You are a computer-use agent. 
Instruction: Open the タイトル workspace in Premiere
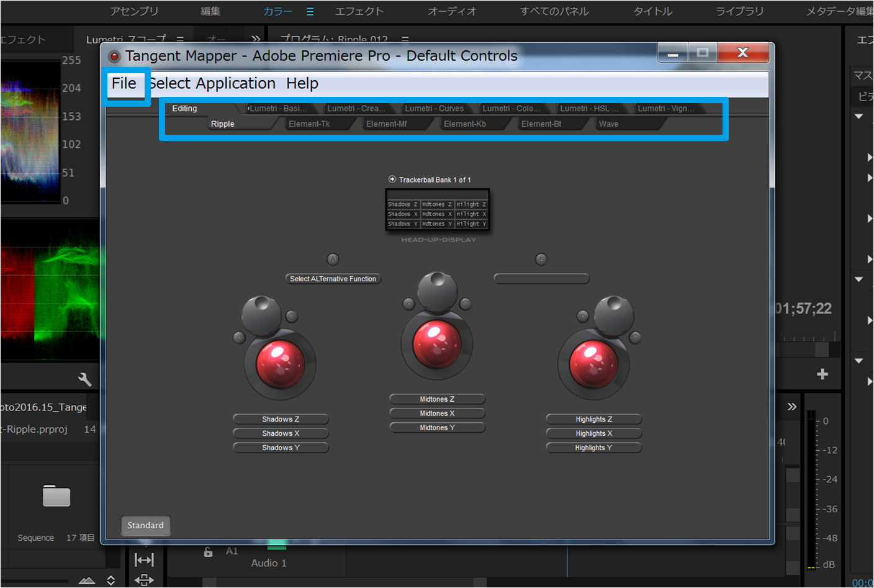(652, 11)
